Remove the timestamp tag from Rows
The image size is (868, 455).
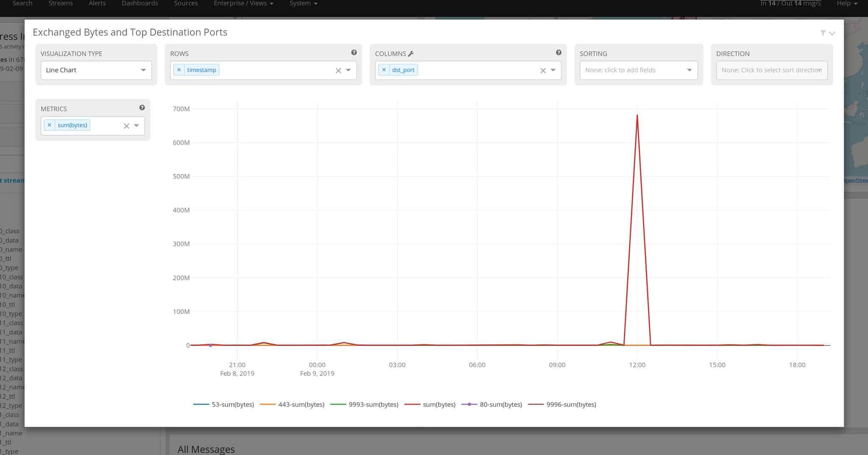[x=179, y=70]
